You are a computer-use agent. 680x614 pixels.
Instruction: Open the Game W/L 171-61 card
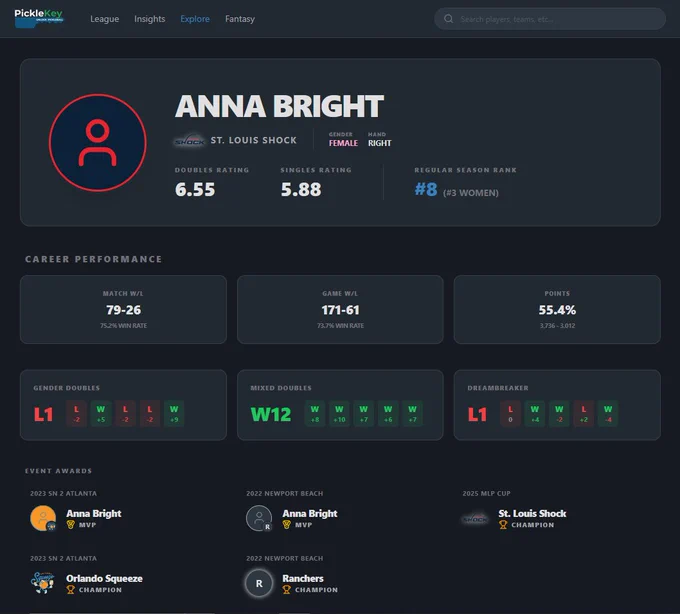point(340,309)
